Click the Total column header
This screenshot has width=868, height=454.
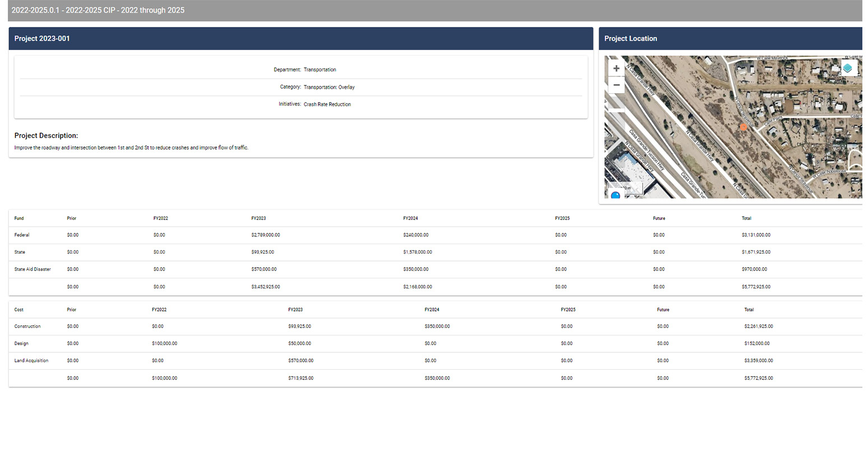[746, 218]
